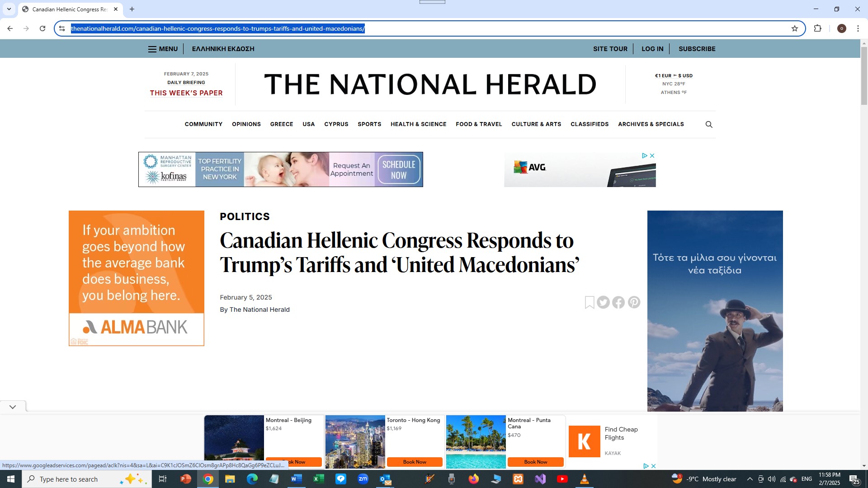
Task: Open VLC media player from the taskbar
Action: (x=585, y=479)
